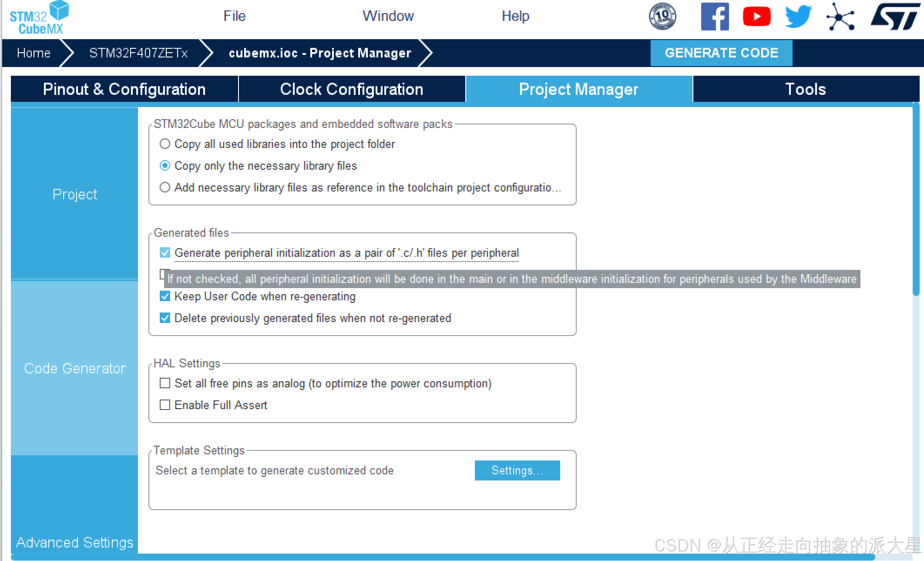Viewport: 924px width, 561px height.
Task: Open the 10-year anniversary badge icon
Action: click(x=662, y=17)
